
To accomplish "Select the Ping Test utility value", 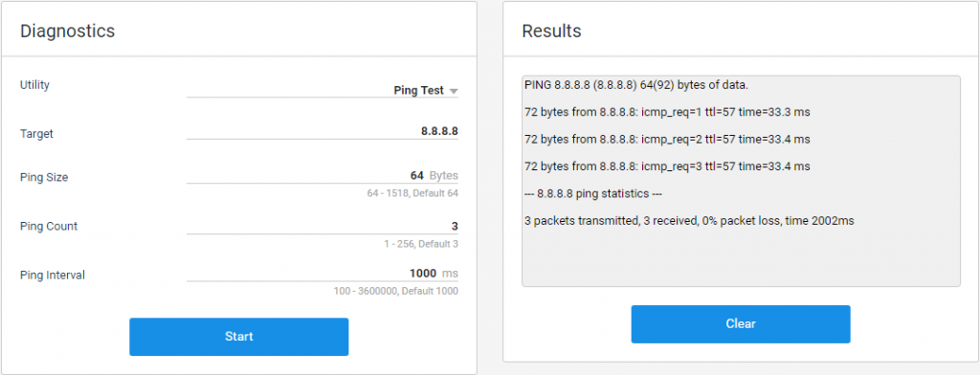I will click(x=418, y=91).
